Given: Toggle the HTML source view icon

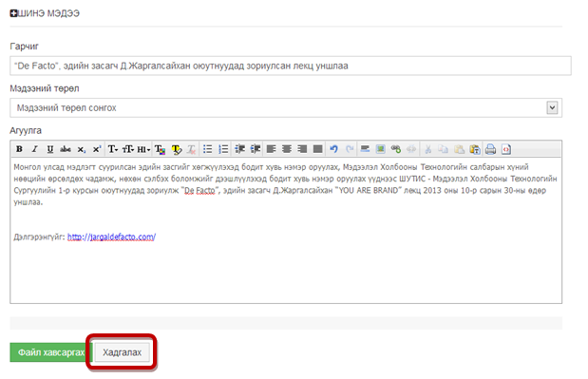Looking at the screenshot, I should [506, 149].
